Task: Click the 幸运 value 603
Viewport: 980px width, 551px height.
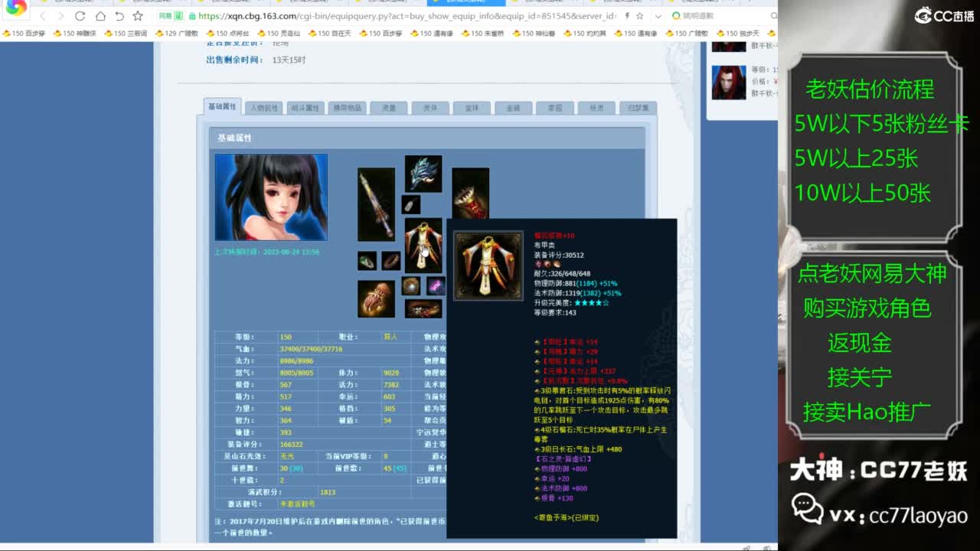Action: pyautogui.click(x=389, y=396)
